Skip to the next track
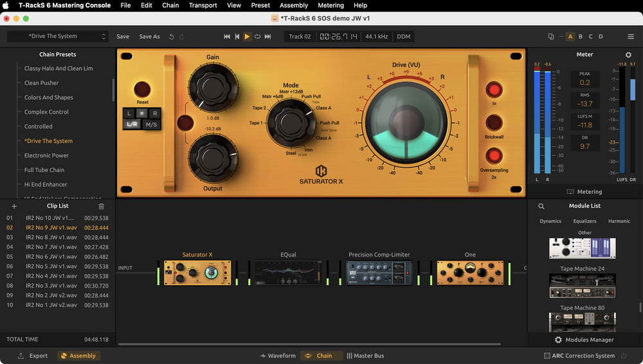This screenshot has height=364, width=643. pos(267,37)
